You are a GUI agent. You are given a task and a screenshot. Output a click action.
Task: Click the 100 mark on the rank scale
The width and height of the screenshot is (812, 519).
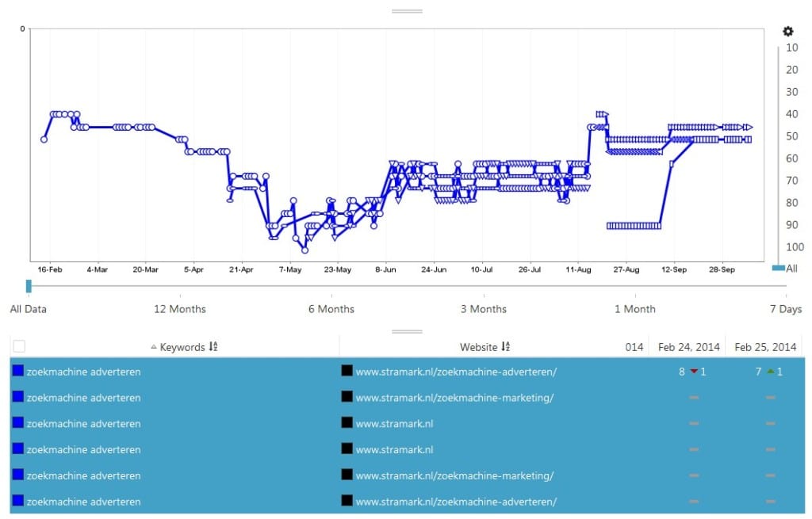pyautogui.click(x=795, y=247)
